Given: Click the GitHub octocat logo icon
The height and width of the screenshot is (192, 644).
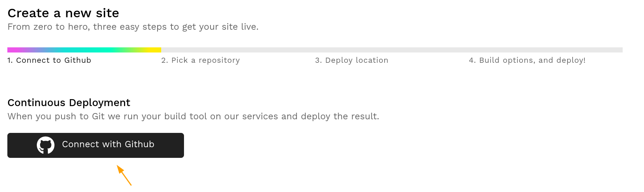Looking at the screenshot, I should 46,145.
